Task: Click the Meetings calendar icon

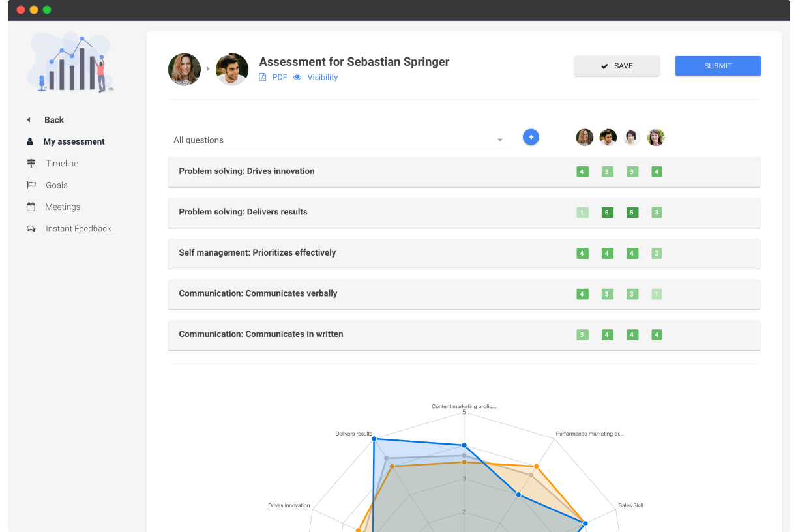Action: coord(31,207)
